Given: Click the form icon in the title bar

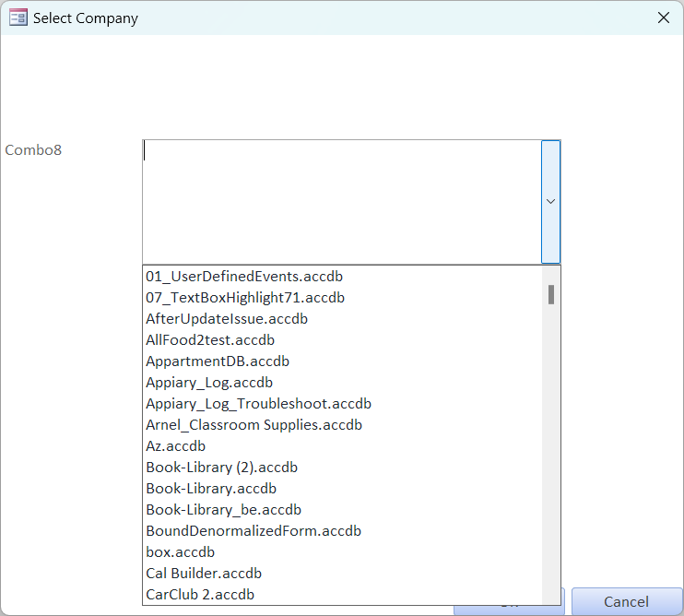Looking at the screenshot, I should (x=18, y=18).
